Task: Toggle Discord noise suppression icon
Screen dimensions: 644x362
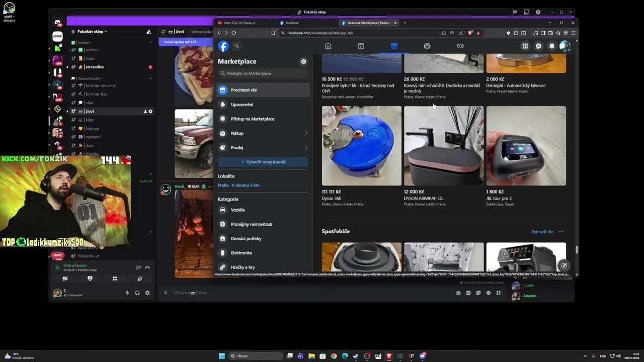Action: [138, 267]
